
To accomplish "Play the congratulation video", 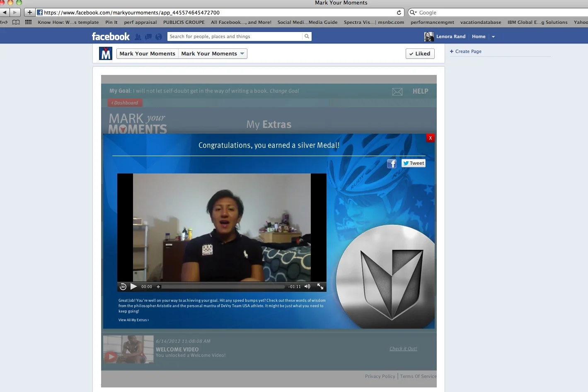I will click(x=133, y=286).
